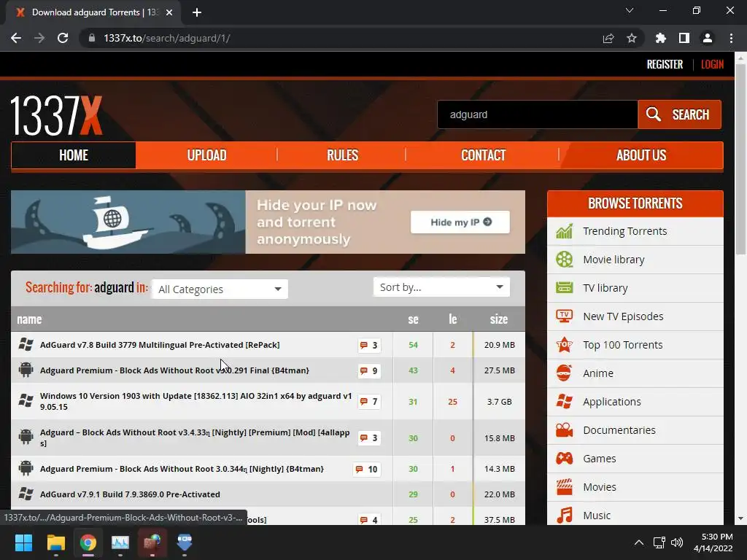Image resolution: width=747 pixels, height=560 pixels.
Task: Open Windows Start menu
Action: 23,542
